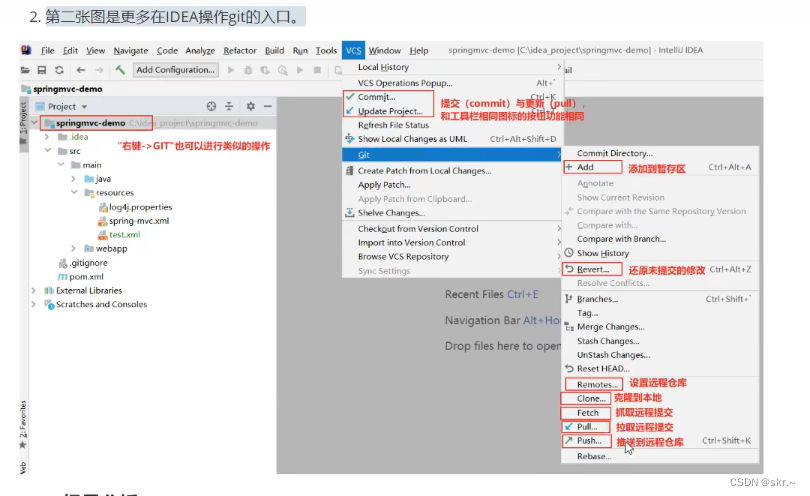
Task: Click the Collapse All icon in Project panel
Action: tap(229, 106)
